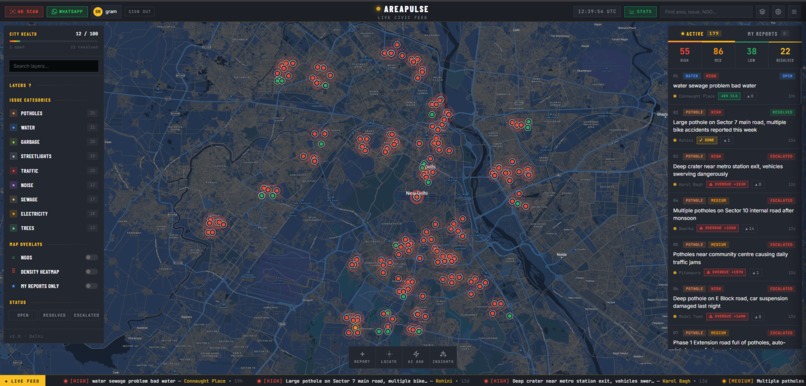The image size is (806, 386).
Task: Upvote the Multiple potholes Sector 10 report
Action: [749, 228]
